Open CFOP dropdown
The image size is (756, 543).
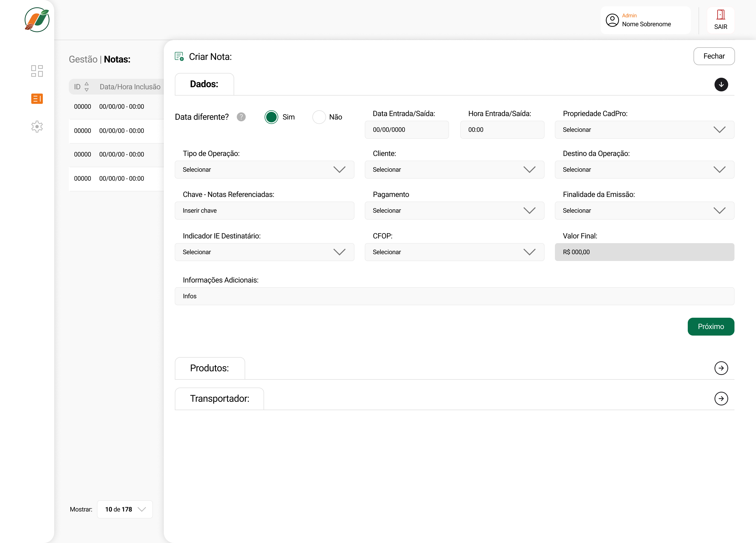454,252
